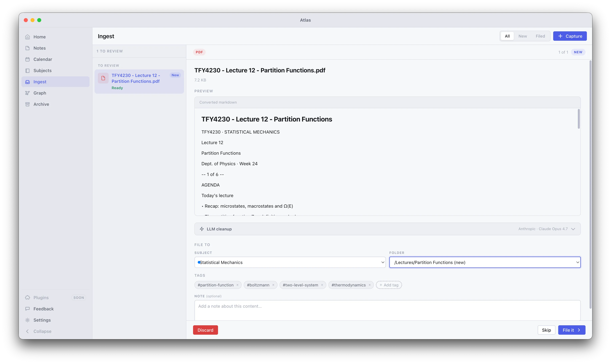Click the 'Recap: microstates, macrostates' preview line

(247, 206)
